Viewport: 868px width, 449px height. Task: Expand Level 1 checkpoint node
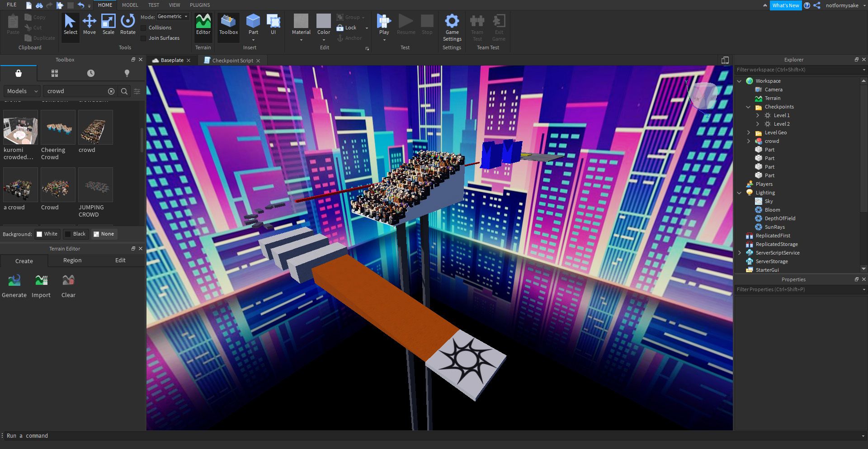point(757,115)
